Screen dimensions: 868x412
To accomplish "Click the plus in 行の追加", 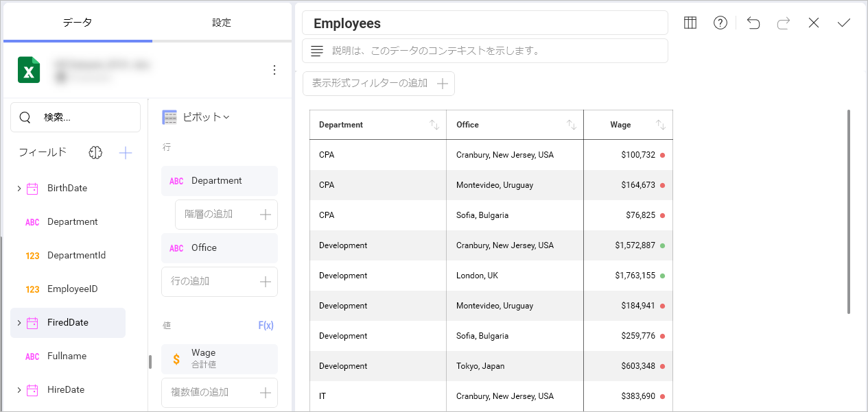I will pos(266,282).
